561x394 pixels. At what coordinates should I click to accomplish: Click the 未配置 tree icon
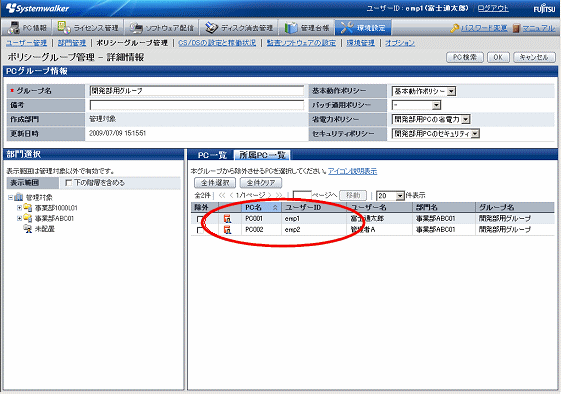(28, 229)
